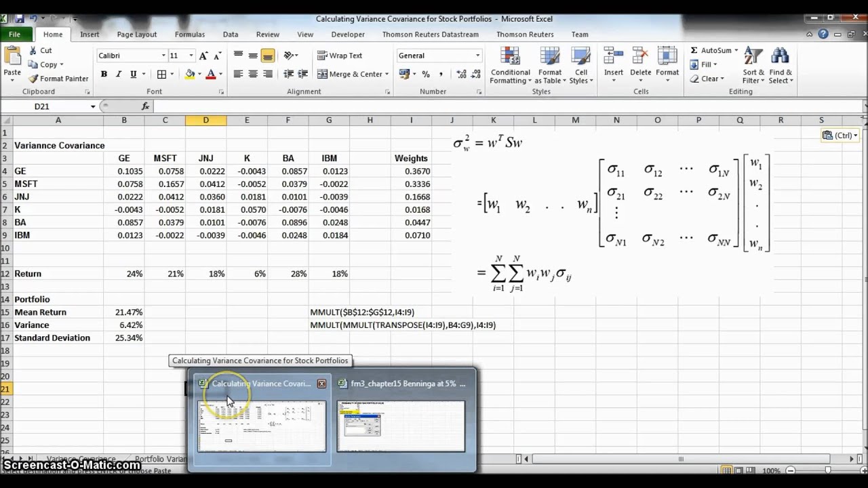The width and height of the screenshot is (868, 488).
Task: Toggle Bold formatting
Action: point(104,75)
